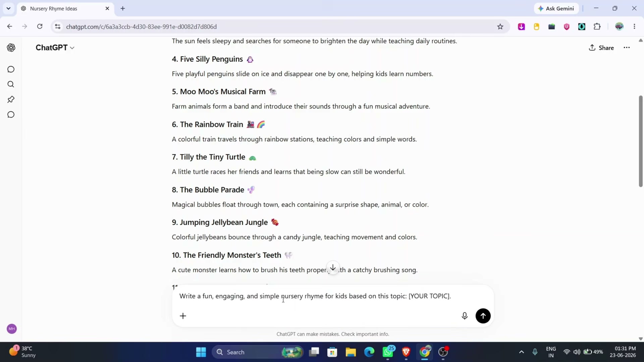
Task: Open the weather widget showing 38°C Sunny
Action: [23, 352]
